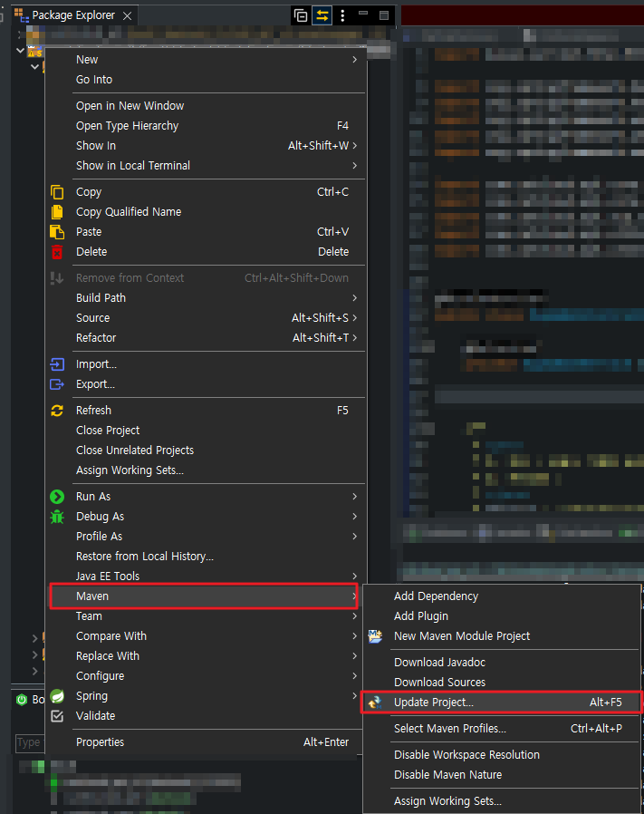Open Select Maven Profiles

point(501,729)
